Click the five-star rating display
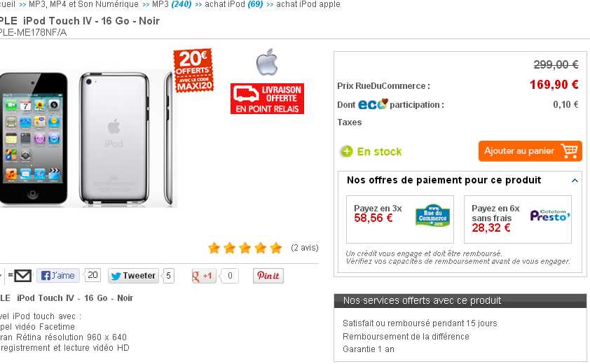590x364 pixels. tap(245, 248)
